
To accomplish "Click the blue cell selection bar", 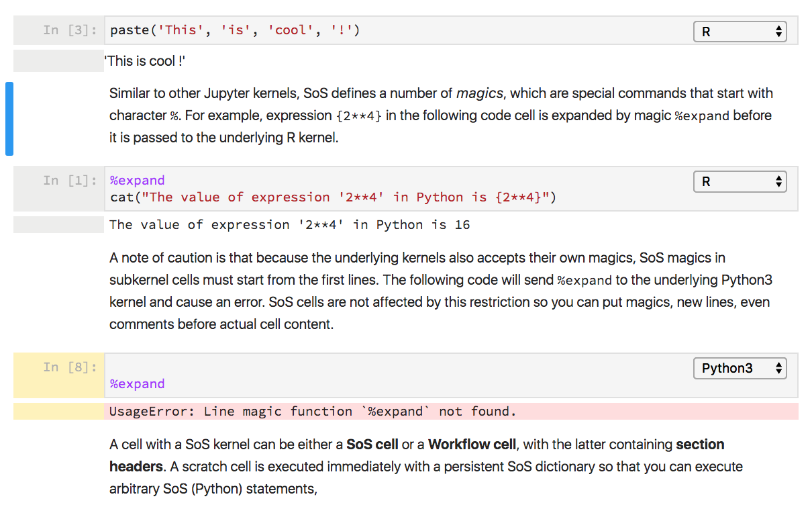I will pos(9,119).
